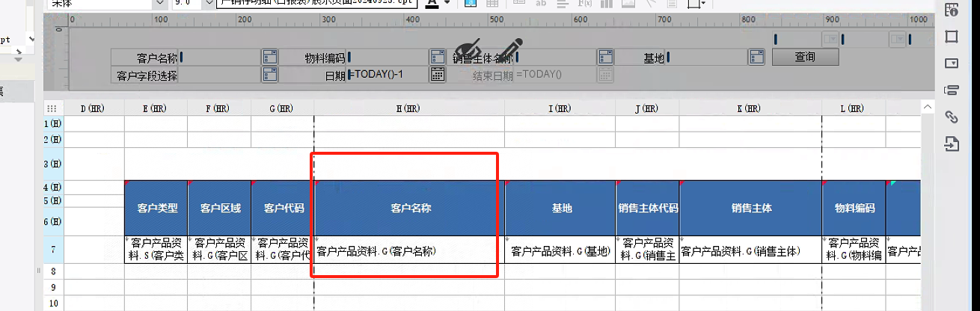Open the 客户字段选择 combo widget icon
The image size is (980, 311).
(x=269, y=74)
